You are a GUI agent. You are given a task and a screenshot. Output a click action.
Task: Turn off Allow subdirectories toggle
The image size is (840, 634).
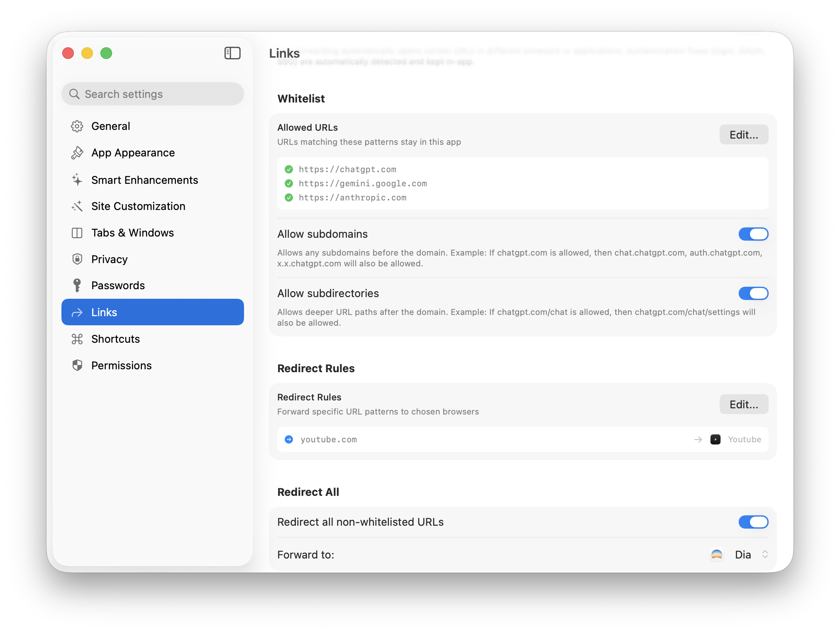(753, 293)
